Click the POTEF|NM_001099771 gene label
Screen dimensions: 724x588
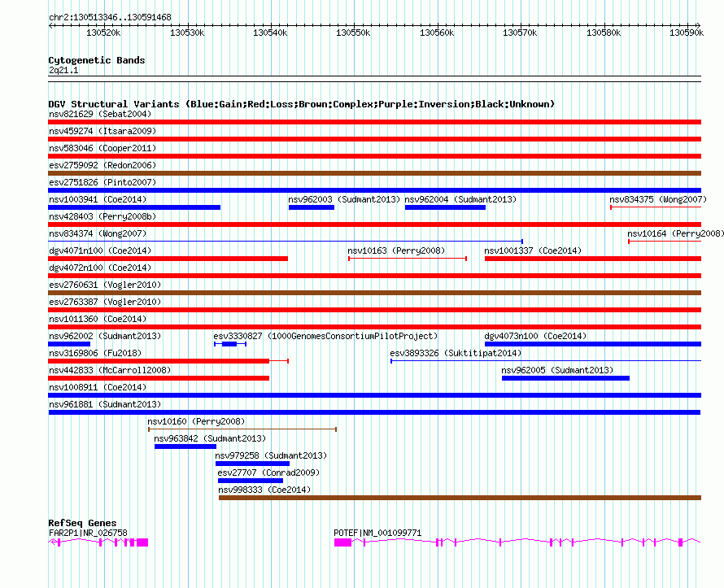(x=377, y=533)
